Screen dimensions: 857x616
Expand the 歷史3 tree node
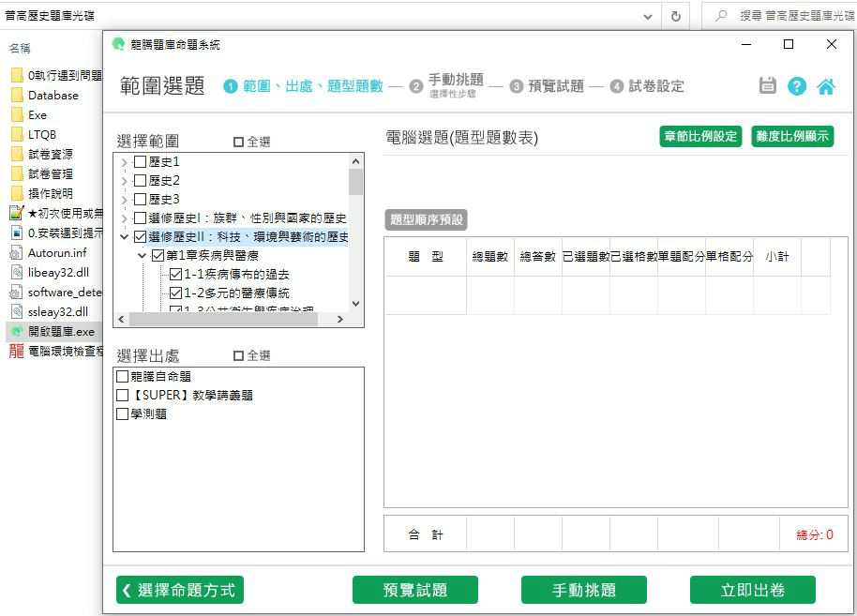pos(124,200)
